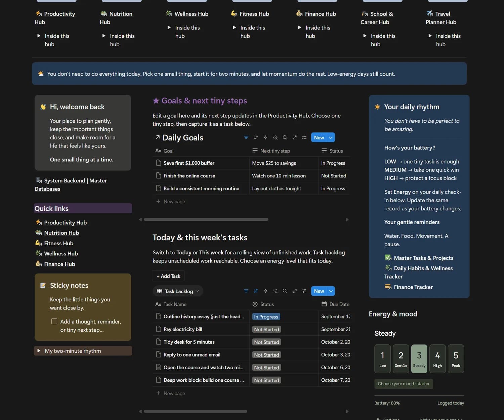
Task: Open dropdown arrow next to New in Daily Goals
Action: (331, 137)
